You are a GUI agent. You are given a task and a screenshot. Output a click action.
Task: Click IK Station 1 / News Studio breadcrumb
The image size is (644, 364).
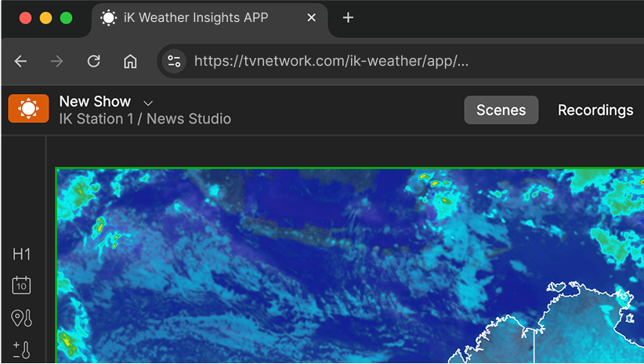pos(145,119)
